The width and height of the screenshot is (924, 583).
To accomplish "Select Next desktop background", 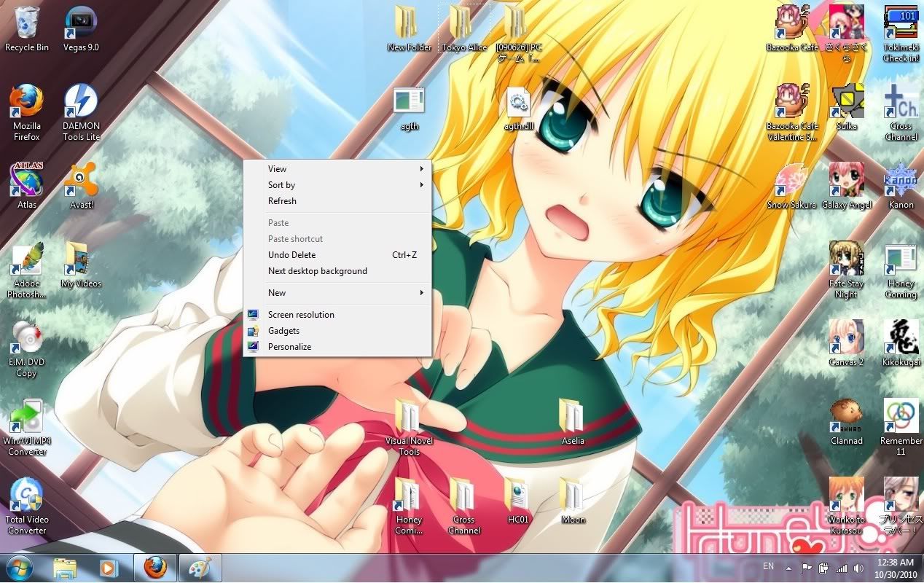I will pos(337,271).
